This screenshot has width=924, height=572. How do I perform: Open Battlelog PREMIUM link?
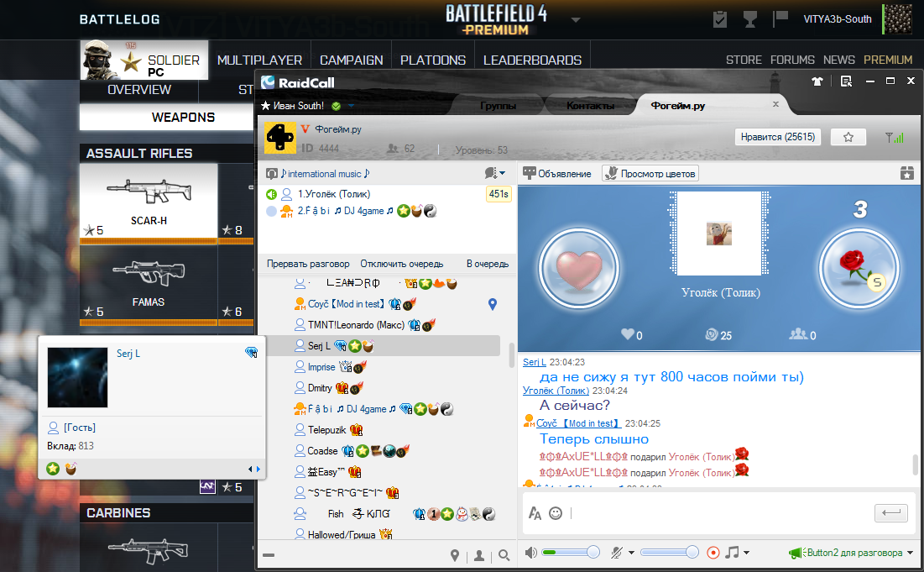[x=888, y=60]
